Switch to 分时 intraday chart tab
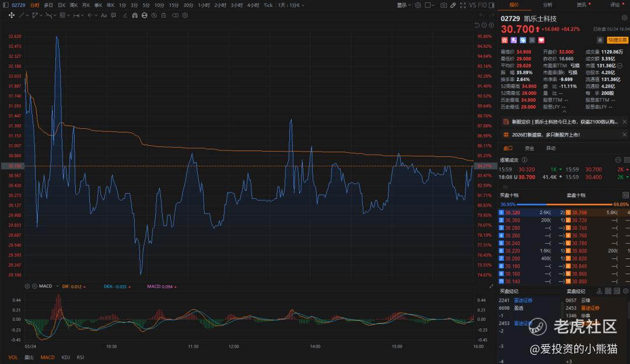 pyautogui.click(x=34, y=5)
